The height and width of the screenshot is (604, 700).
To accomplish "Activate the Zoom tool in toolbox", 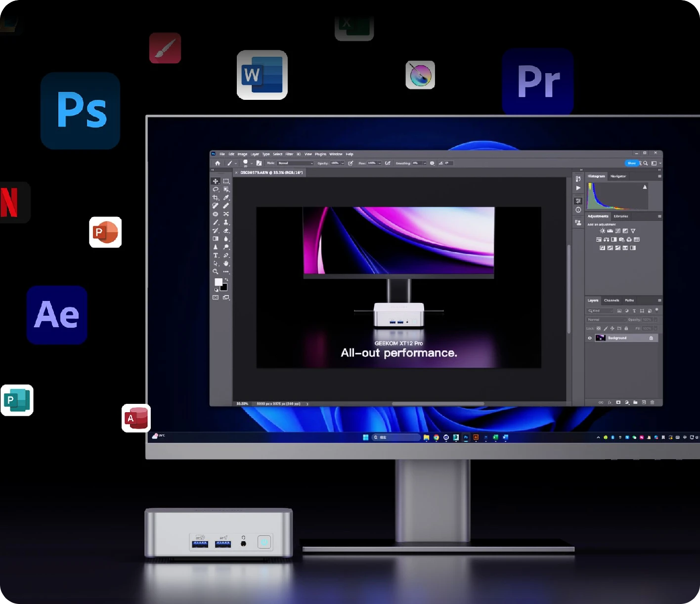I will 216,272.
